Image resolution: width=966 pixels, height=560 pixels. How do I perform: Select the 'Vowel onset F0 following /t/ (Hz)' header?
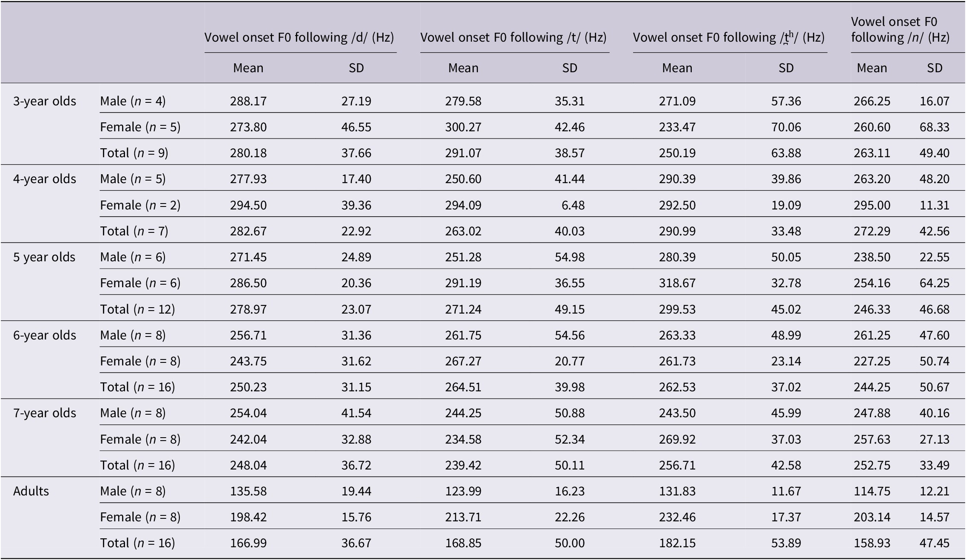[514, 37]
